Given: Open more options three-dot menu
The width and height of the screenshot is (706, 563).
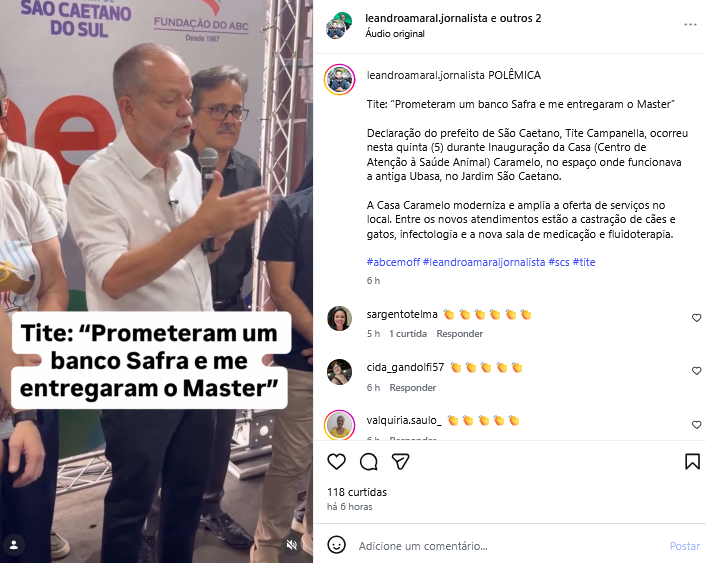Looking at the screenshot, I should tap(690, 24).
